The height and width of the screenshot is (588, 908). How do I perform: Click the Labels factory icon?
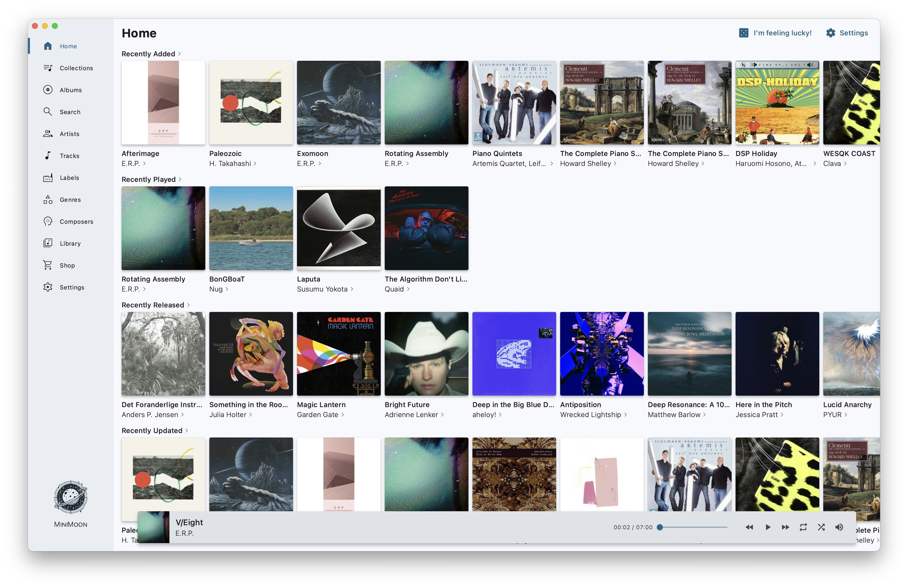(48, 178)
